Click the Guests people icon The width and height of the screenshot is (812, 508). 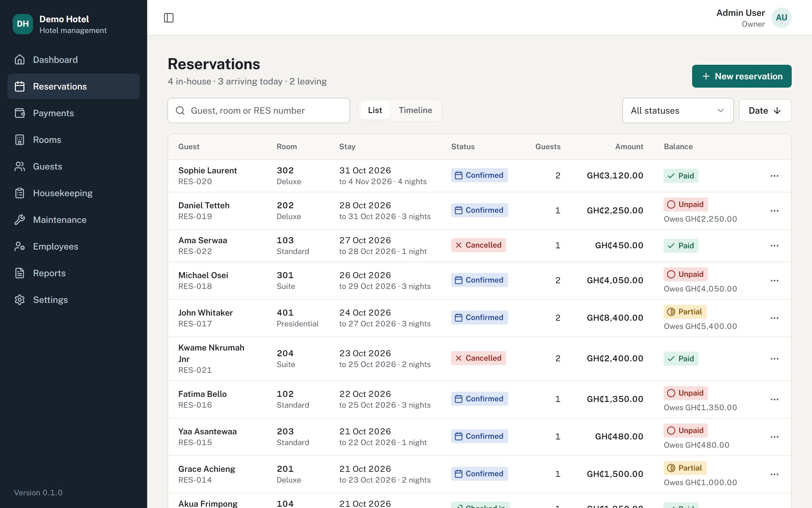pos(20,166)
